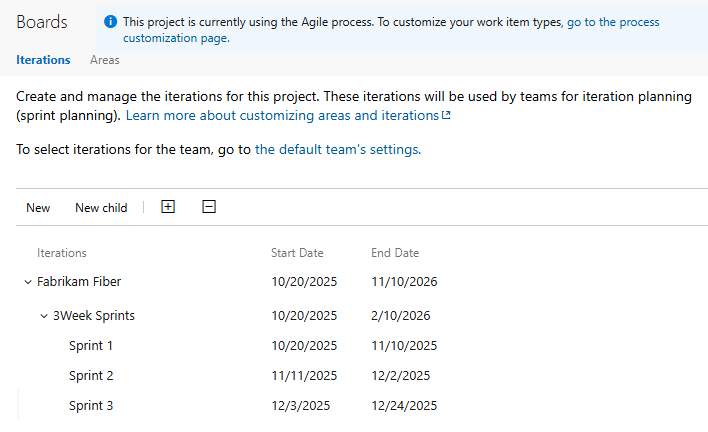Click the New iteration button

pos(38,208)
